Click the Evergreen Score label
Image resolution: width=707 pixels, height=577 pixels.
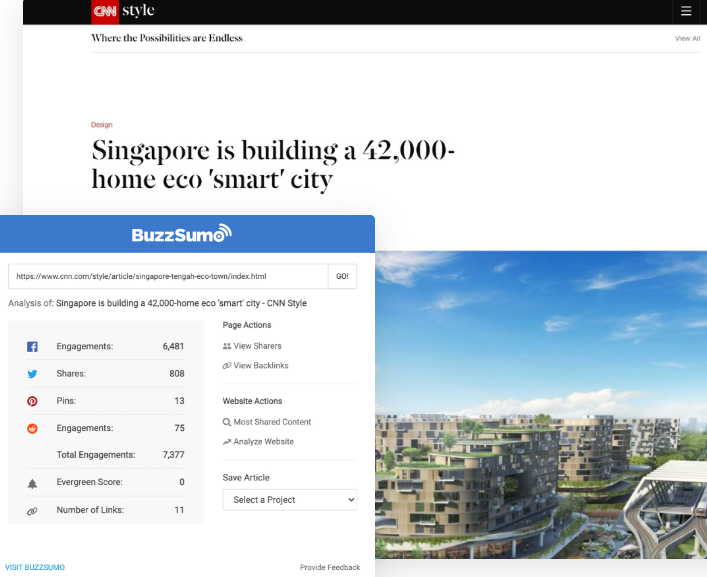point(89,482)
